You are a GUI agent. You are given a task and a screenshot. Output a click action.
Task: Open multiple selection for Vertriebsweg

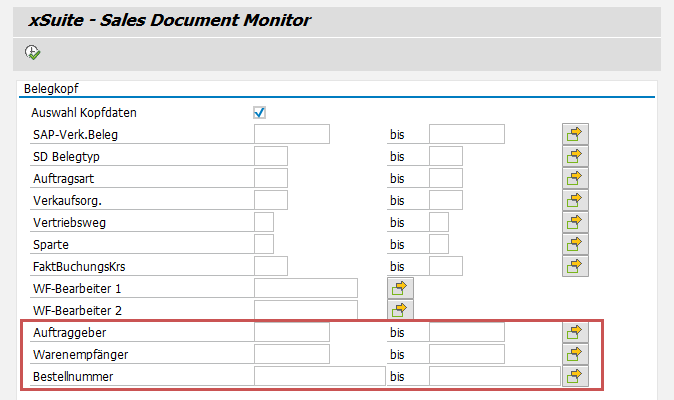[575, 222]
